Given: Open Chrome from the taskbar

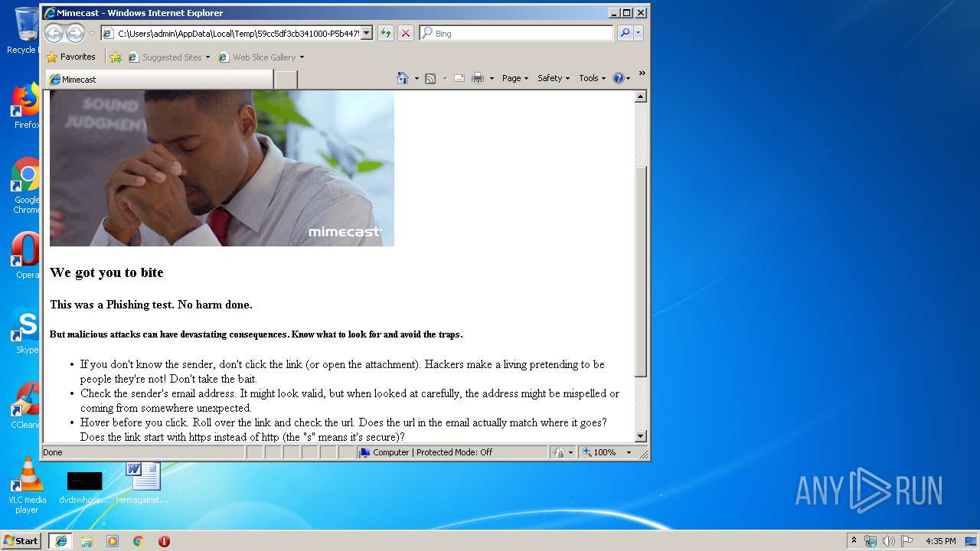Looking at the screenshot, I should pyautogui.click(x=139, y=541).
